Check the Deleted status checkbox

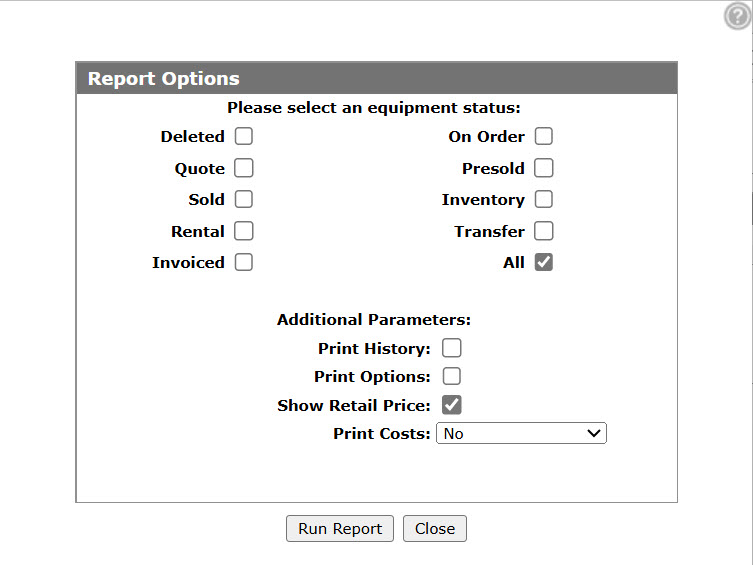(243, 136)
